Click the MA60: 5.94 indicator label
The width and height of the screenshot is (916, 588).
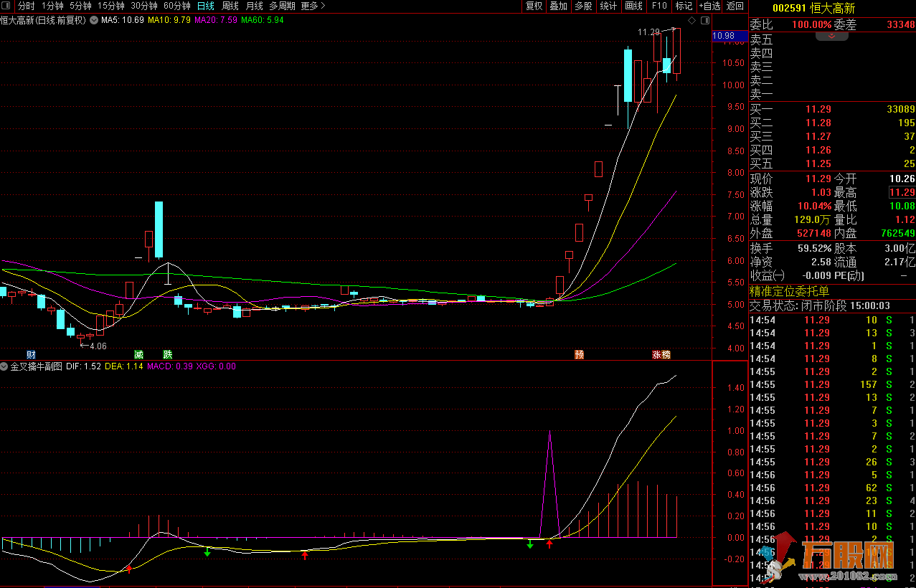pos(263,20)
